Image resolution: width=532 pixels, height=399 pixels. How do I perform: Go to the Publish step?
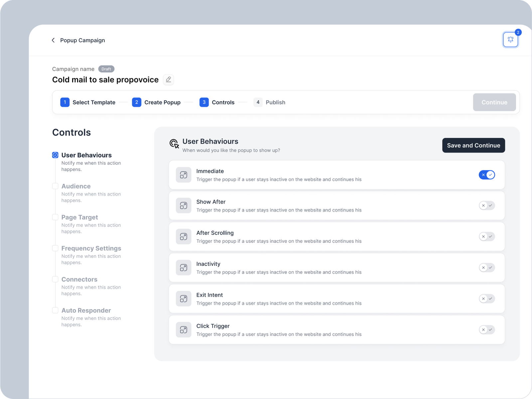tap(269, 102)
